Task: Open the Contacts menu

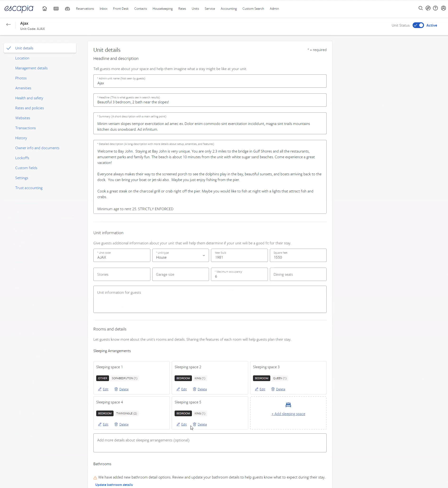Action: 141,9
